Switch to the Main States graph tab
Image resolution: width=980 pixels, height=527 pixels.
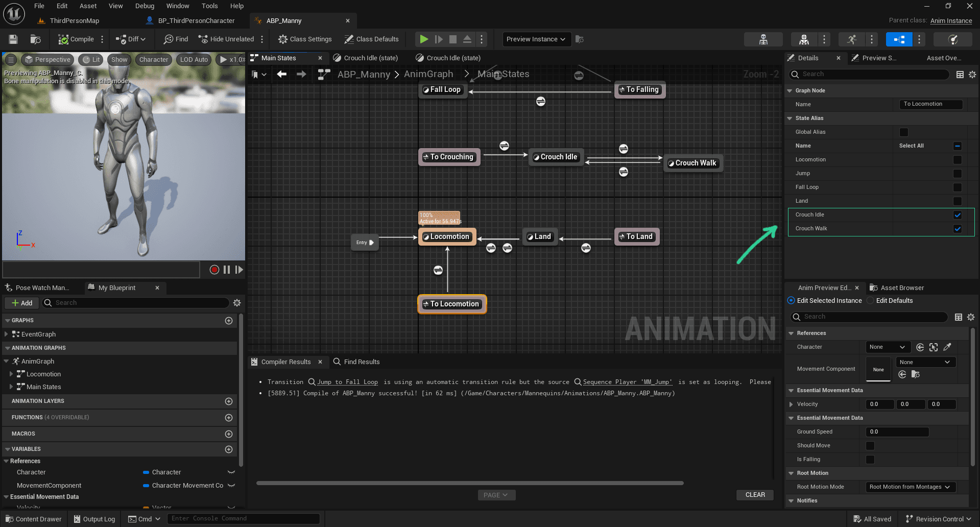pyautogui.click(x=279, y=58)
